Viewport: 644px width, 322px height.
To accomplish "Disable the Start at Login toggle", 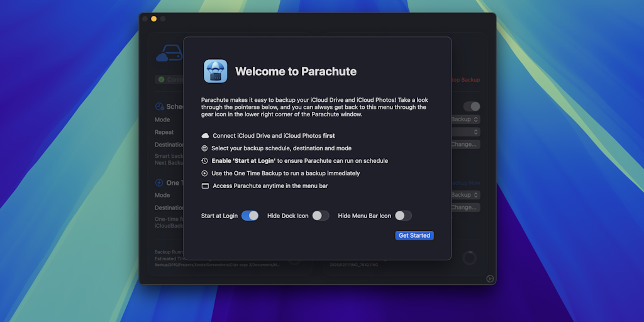I will pos(250,216).
